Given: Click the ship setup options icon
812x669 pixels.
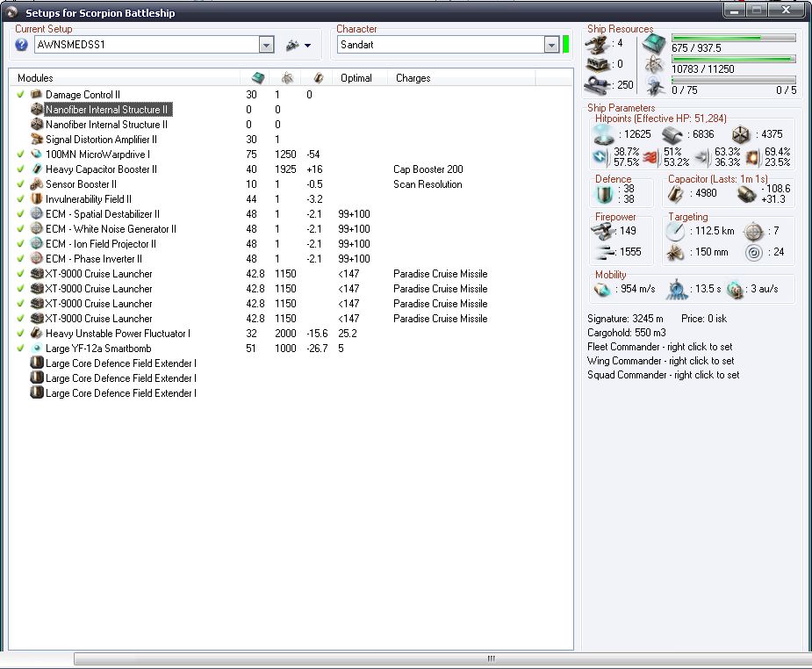Looking at the screenshot, I should point(292,45).
